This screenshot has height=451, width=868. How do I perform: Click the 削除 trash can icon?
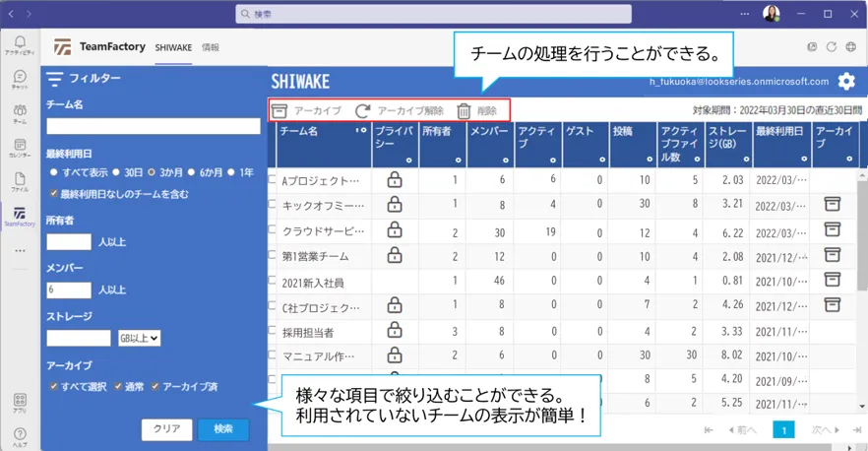465,111
